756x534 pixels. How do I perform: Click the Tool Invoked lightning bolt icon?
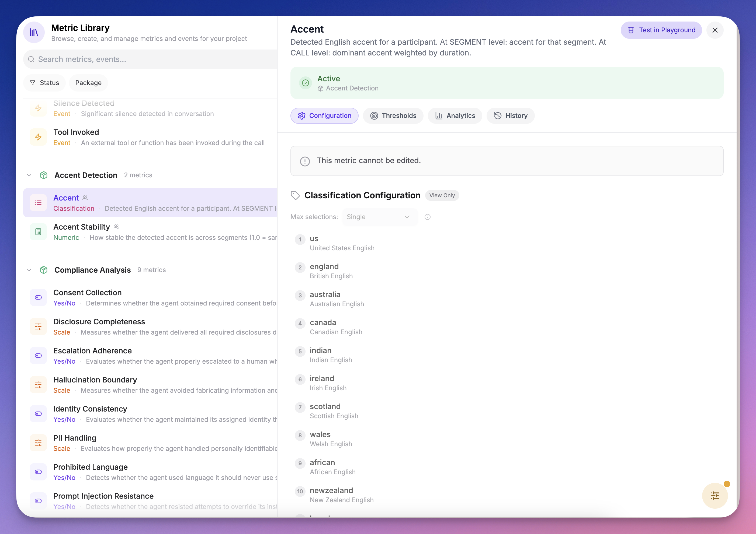coord(38,137)
